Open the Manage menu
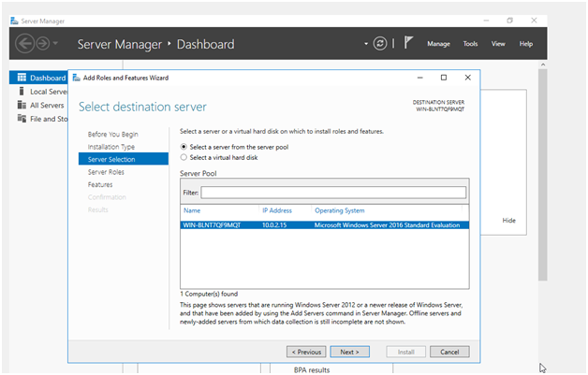 tap(438, 44)
